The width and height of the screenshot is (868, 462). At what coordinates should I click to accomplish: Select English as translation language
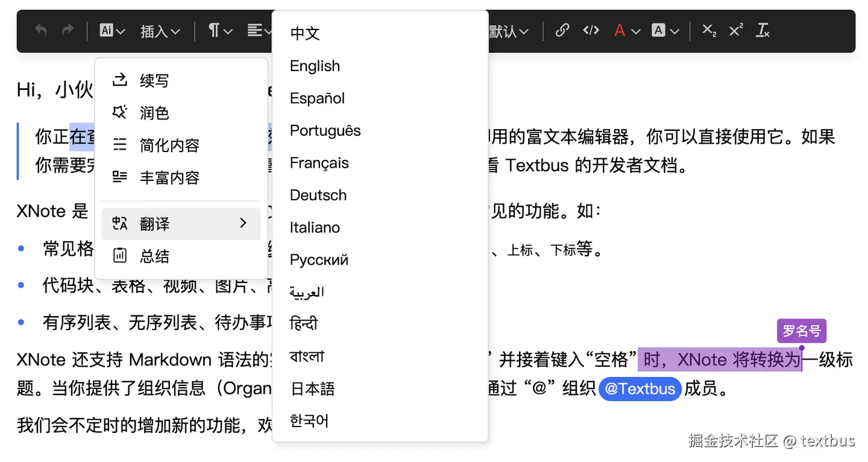coord(380,66)
